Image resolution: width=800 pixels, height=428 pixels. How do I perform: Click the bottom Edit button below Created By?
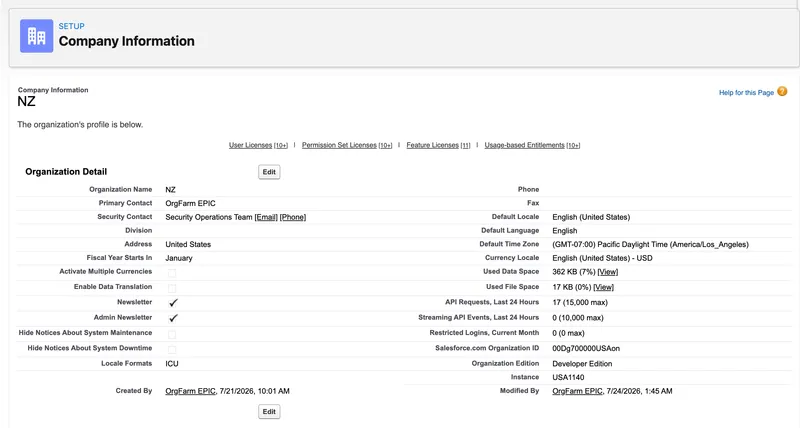pyautogui.click(x=269, y=412)
